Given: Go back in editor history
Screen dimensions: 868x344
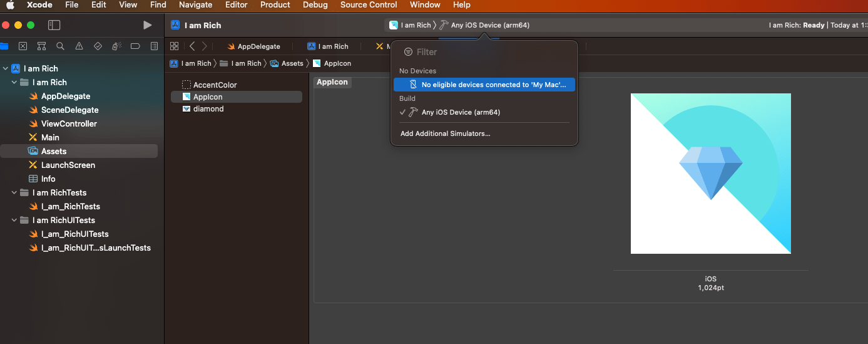Looking at the screenshot, I should pyautogui.click(x=192, y=46).
